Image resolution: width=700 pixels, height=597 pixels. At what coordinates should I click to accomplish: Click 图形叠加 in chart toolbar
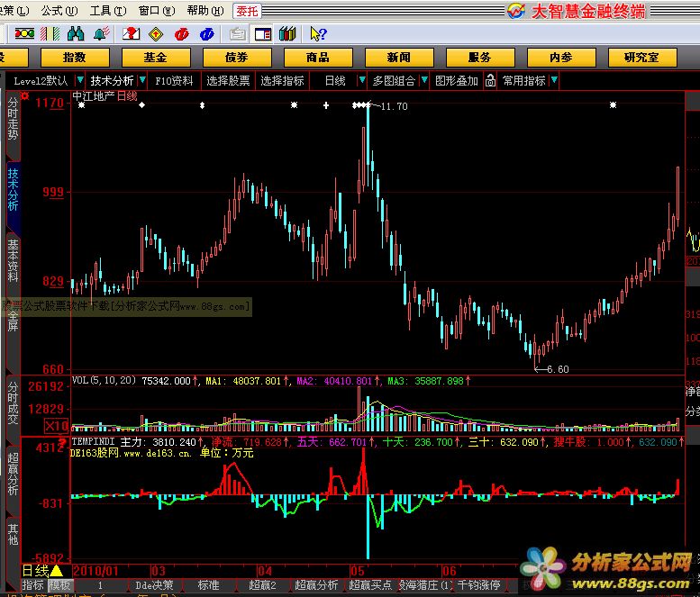click(456, 81)
